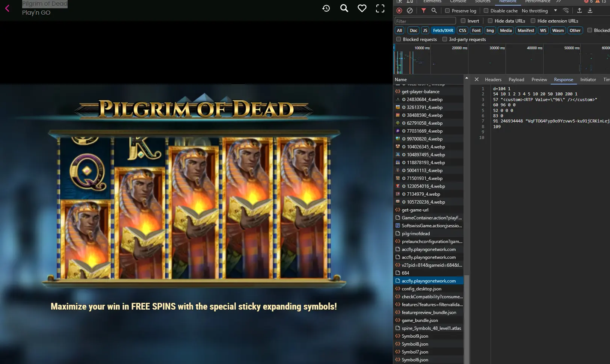
Task: Open DevTools network search
Action: [434, 11]
